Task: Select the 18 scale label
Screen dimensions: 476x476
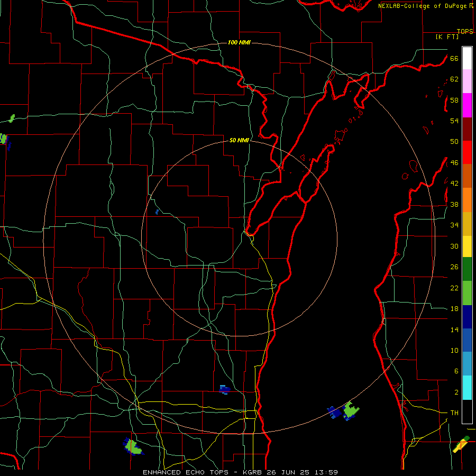Action: click(454, 309)
